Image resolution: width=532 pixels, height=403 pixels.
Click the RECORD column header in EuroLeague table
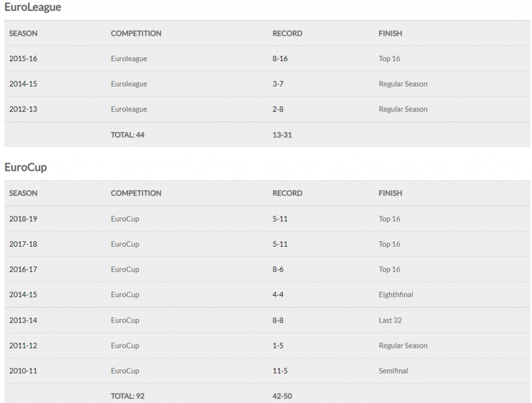point(287,33)
